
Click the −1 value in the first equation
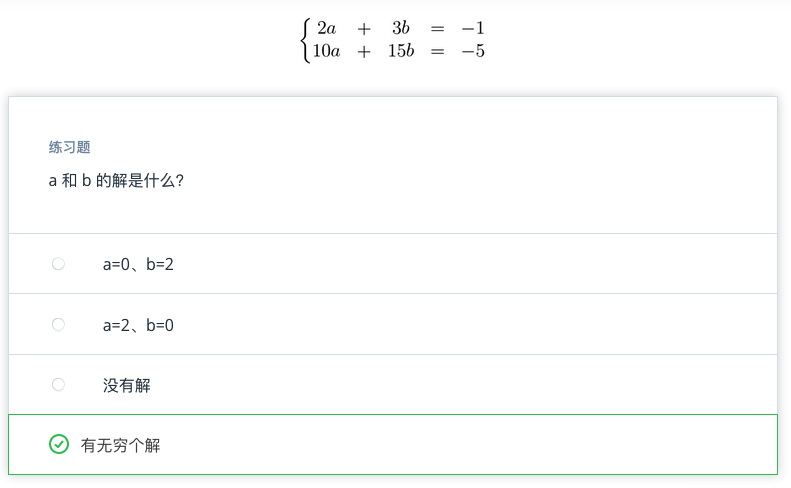click(x=473, y=28)
